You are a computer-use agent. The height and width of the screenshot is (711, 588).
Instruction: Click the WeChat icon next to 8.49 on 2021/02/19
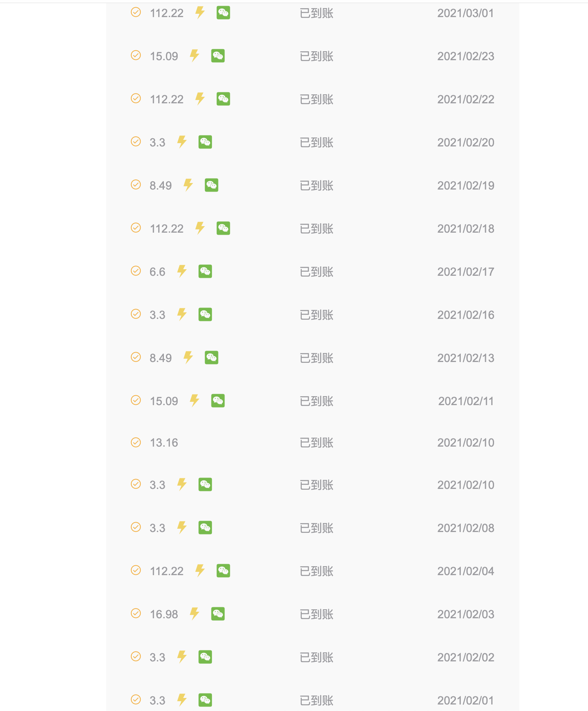click(211, 185)
